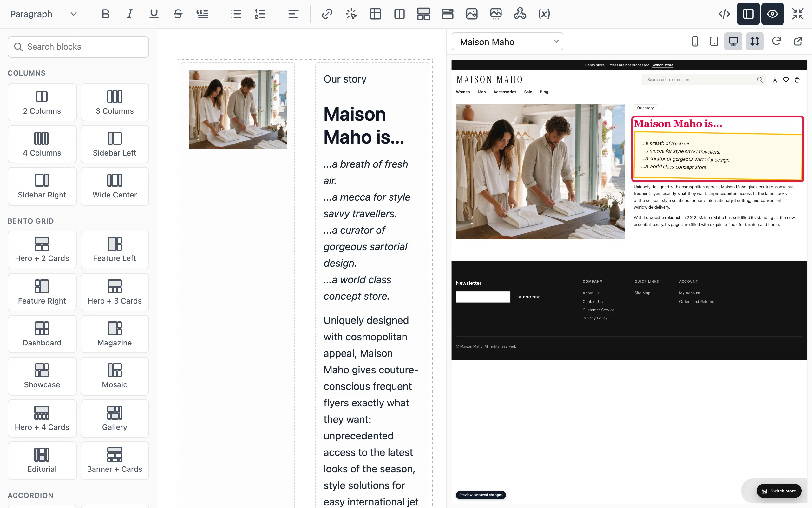Open Women menu in preview
This screenshot has width=812, height=508.
(463, 92)
